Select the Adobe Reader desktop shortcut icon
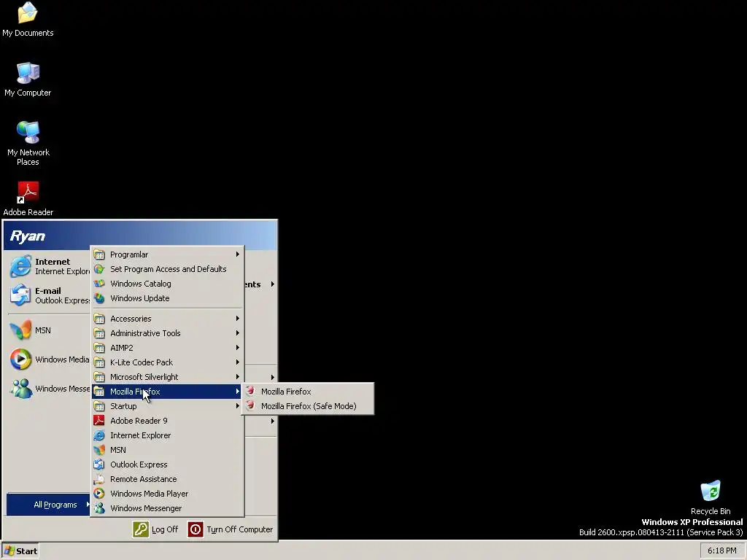This screenshot has width=747, height=560. (28, 192)
